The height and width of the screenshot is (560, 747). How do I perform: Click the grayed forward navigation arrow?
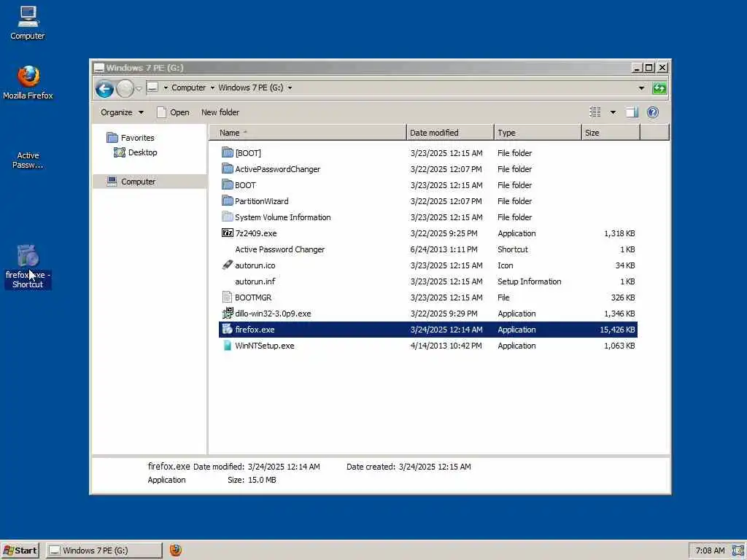tap(125, 88)
